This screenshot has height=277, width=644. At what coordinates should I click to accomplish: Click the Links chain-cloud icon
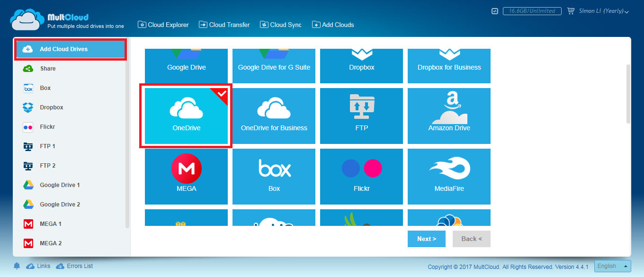[x=30, y=266]
